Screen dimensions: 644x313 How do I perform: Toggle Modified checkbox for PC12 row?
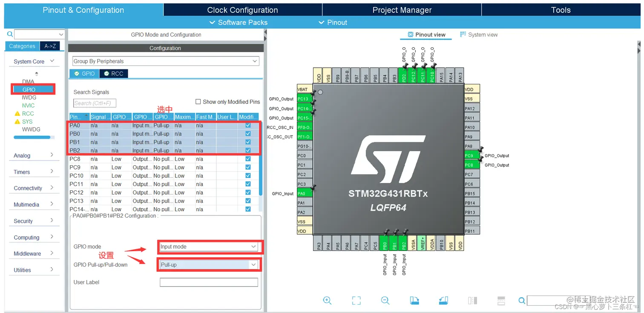(x=248, y=192)
